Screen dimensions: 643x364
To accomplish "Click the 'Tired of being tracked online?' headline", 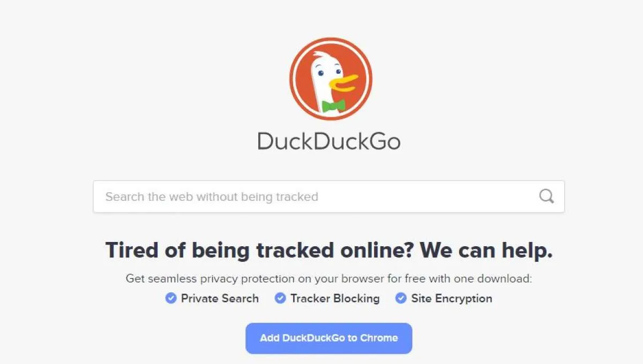I will tap(259, 250).
